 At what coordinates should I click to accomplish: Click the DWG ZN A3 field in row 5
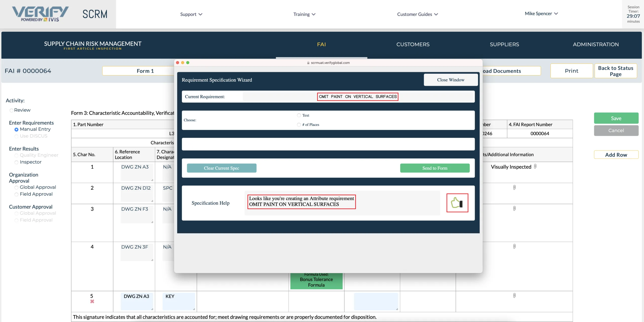pos(137,301)
